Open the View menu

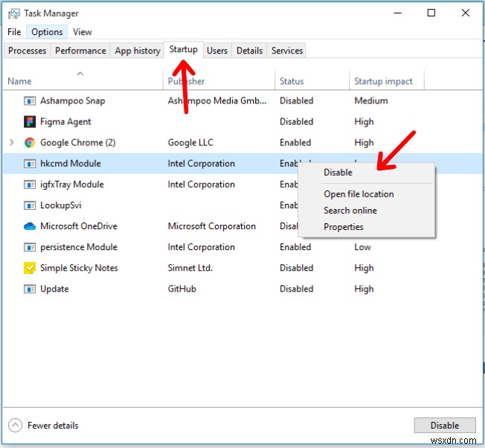[83, 32]
